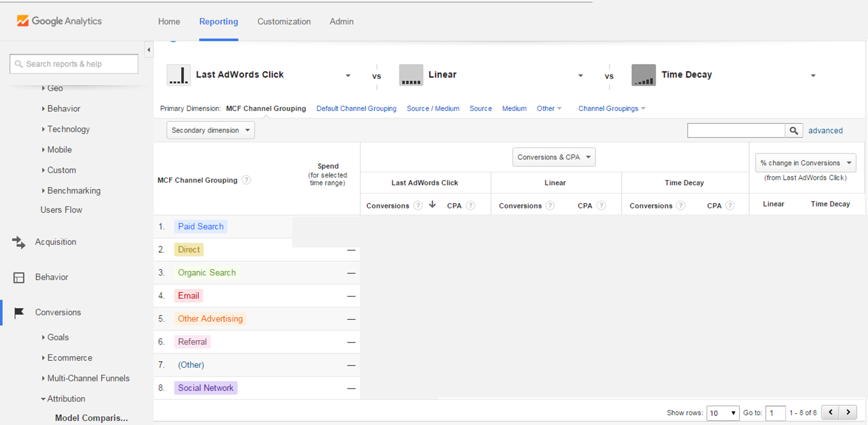Screen dimensions: 868x425
Task: Expand the Benchmarking tree item
Action: (x=43, y=191)
